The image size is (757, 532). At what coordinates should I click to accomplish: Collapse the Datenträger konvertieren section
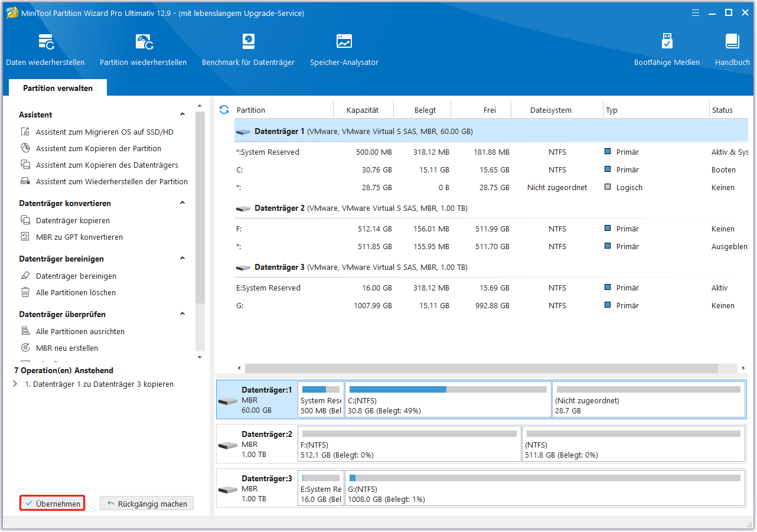[x=182, y=203]
